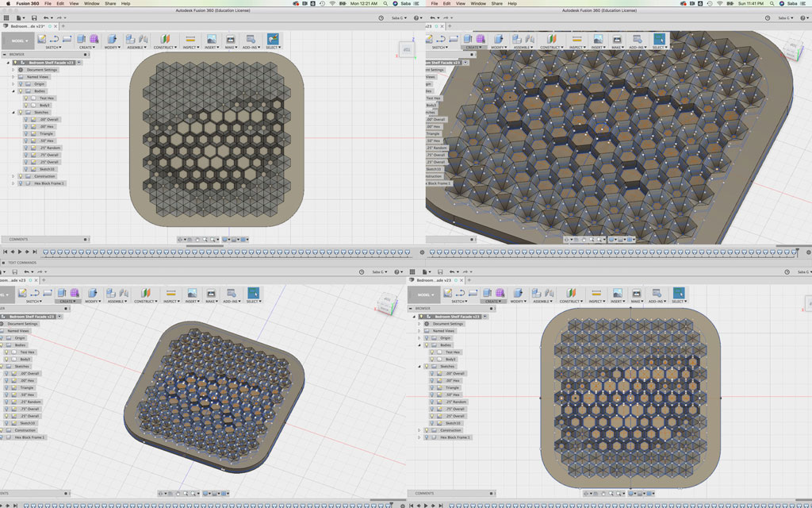The height and width of the screenshot is (508, 812).
Task: Click Create Sketch icon in top-left window
Action: click(x=40, y=38)
